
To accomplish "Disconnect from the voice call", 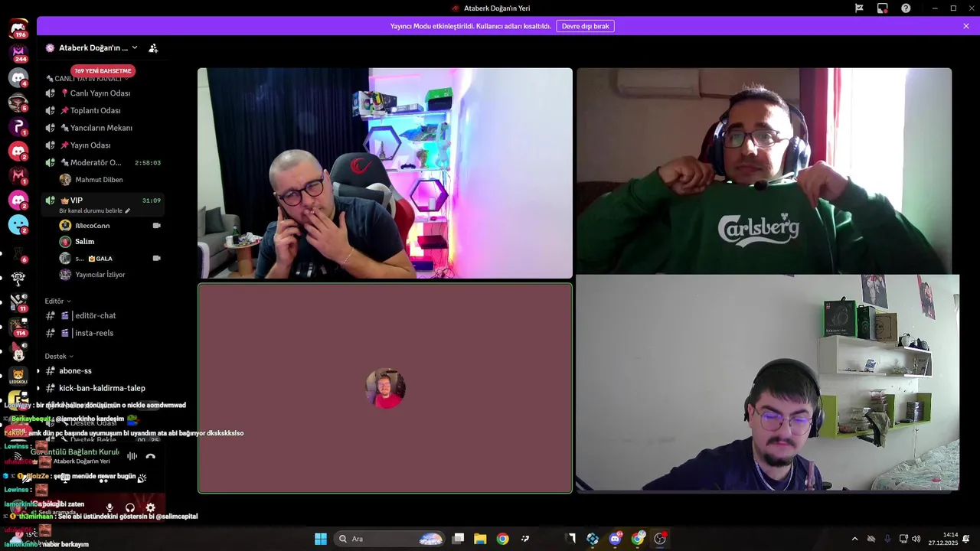I will pos(151,456).
